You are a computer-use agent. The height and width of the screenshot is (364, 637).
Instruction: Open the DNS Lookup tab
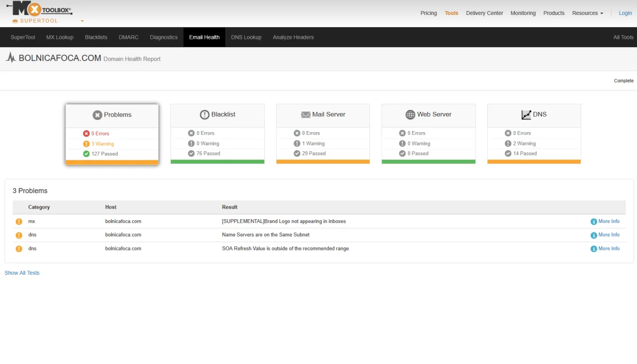246,37
